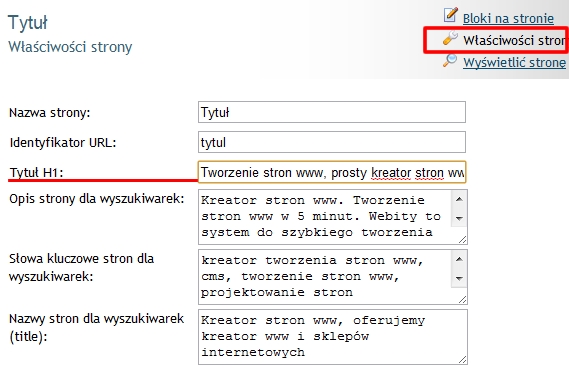Click the large 'Tytuł' page heading
The width and height of the screenshot is (569, 372).
pos(28,23)
